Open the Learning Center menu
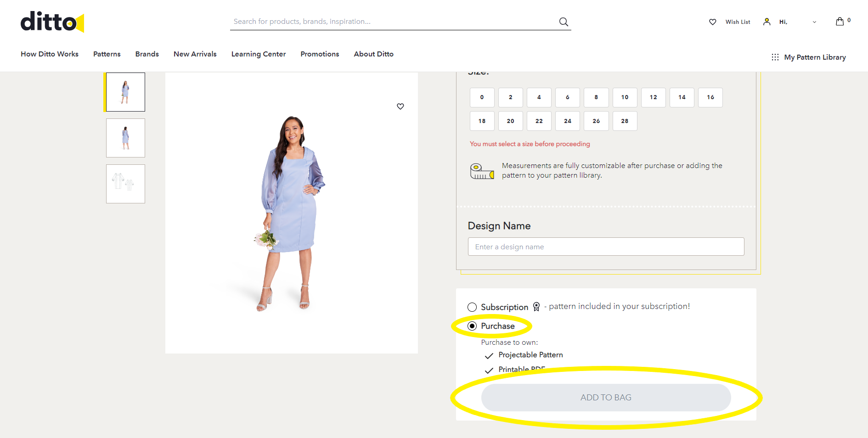 (259, 54)
